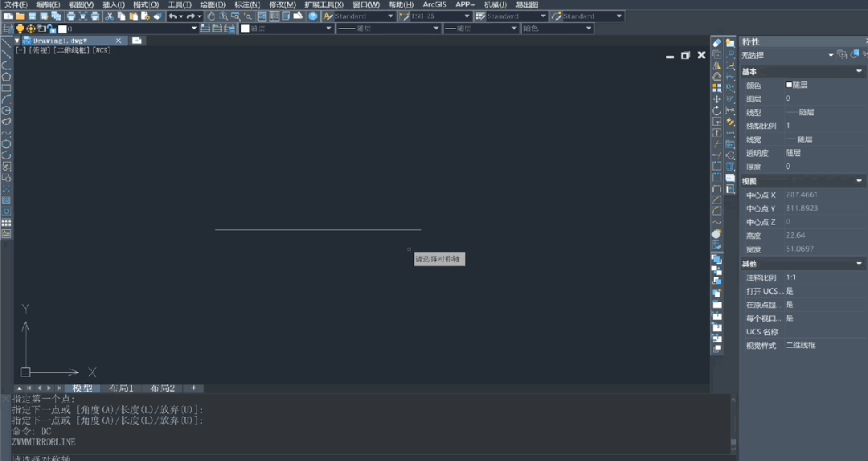Expand the 无选择 selection dropdown

[x=831, y=55]
